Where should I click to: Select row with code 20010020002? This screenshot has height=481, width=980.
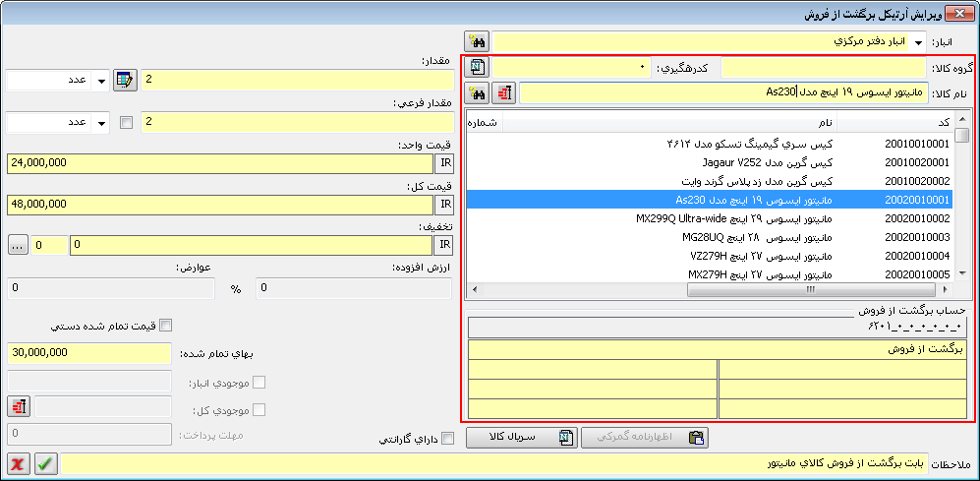tap(710, 181)
